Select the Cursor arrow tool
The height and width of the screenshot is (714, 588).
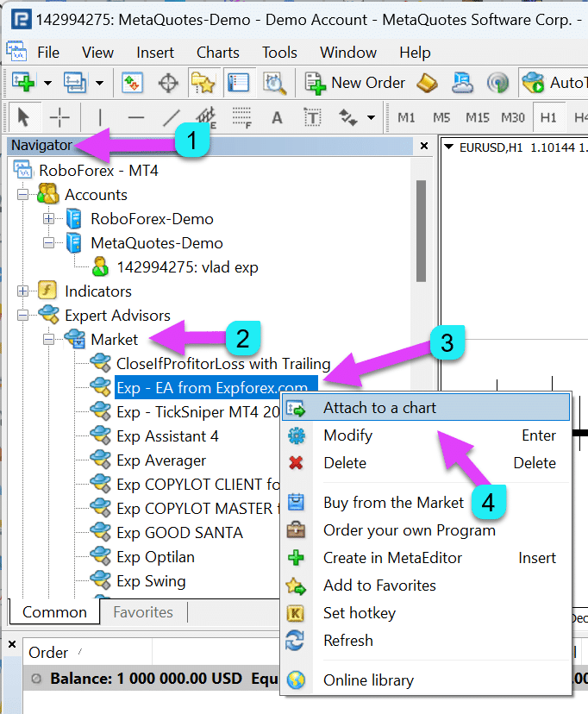click(23, 117)
